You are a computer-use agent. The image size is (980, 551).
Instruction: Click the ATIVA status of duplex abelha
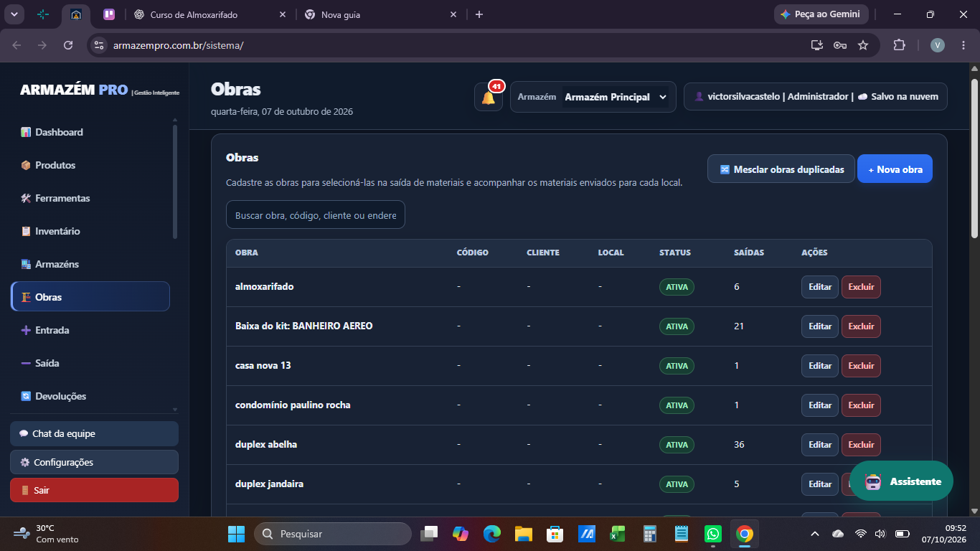click(677, 445)
